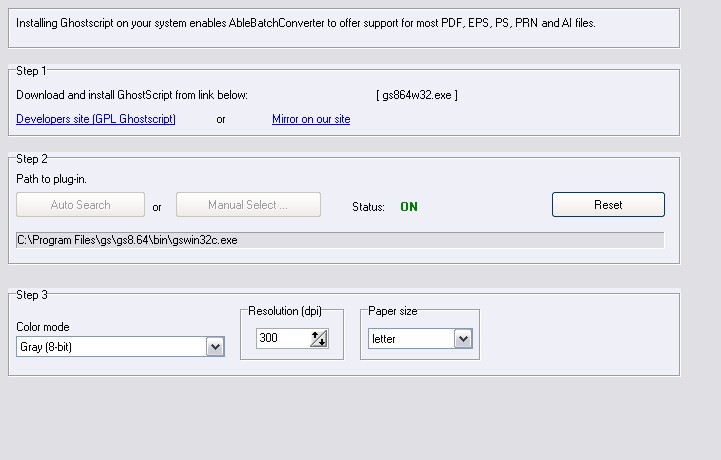Expand the Color mode dropdown arrow

215,347
